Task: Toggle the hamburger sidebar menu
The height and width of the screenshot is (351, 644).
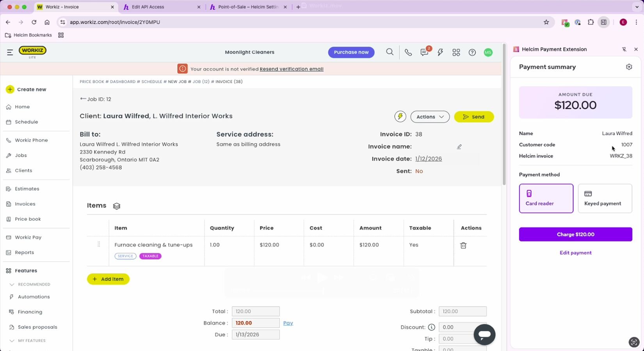Action: (10, 52)
